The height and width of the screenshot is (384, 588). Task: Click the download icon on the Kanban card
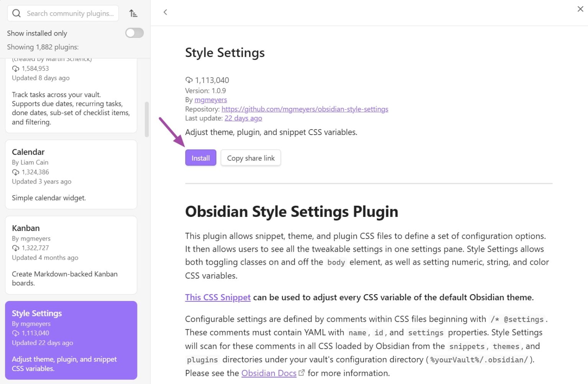pos(16,247)
